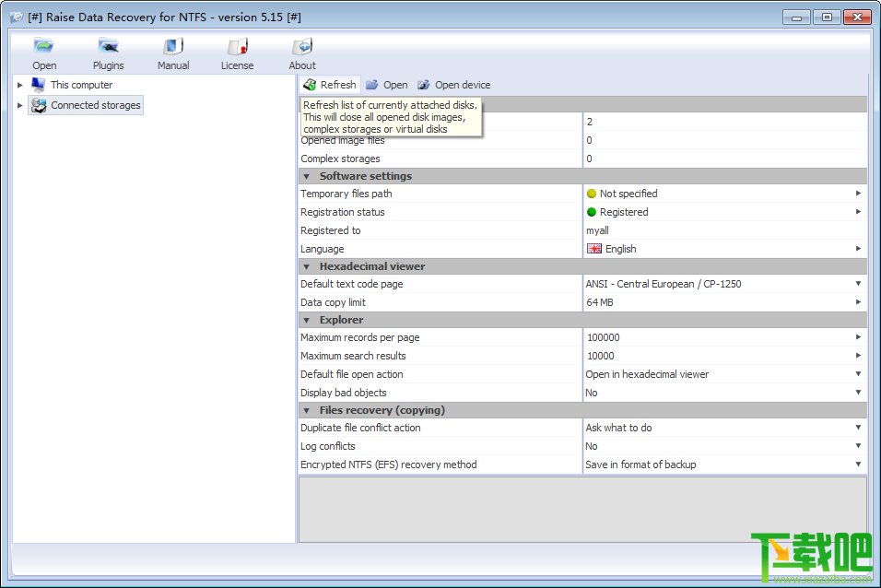The image size is (881, 588).
Task: Click the Refresh disks icon
Action: (310, 85)
